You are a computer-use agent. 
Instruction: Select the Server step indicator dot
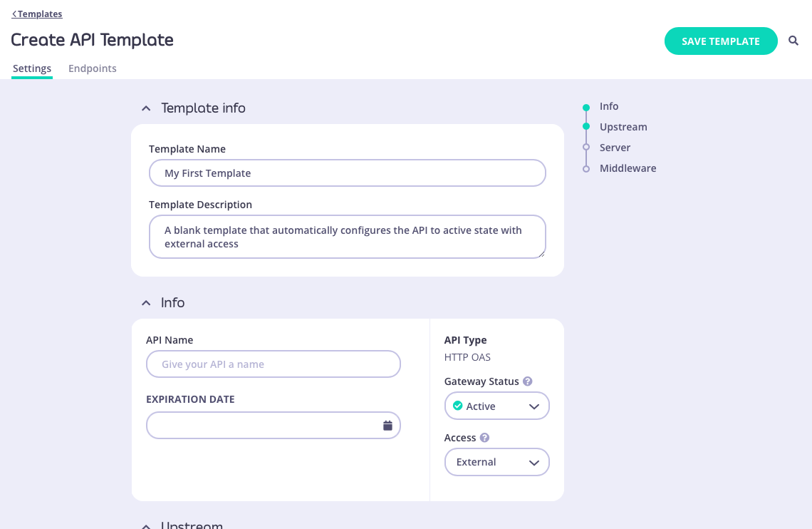(585, 147)
